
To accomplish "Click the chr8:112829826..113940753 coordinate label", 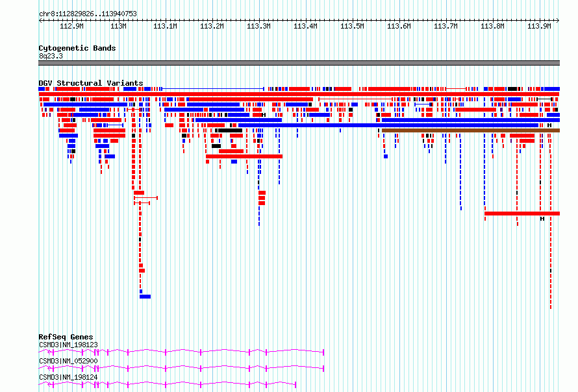I will (88, 14).
